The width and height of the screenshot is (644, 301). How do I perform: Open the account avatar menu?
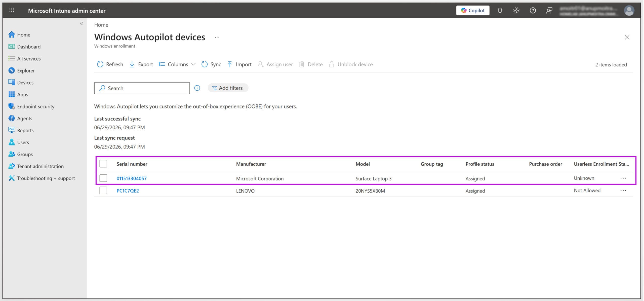pyautogui.click(x=629, y=11)
